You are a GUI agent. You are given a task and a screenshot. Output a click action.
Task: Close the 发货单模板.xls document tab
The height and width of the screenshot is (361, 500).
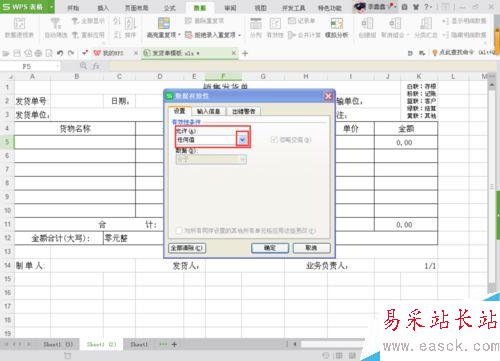pyautogui.click(x=234, y=53)
